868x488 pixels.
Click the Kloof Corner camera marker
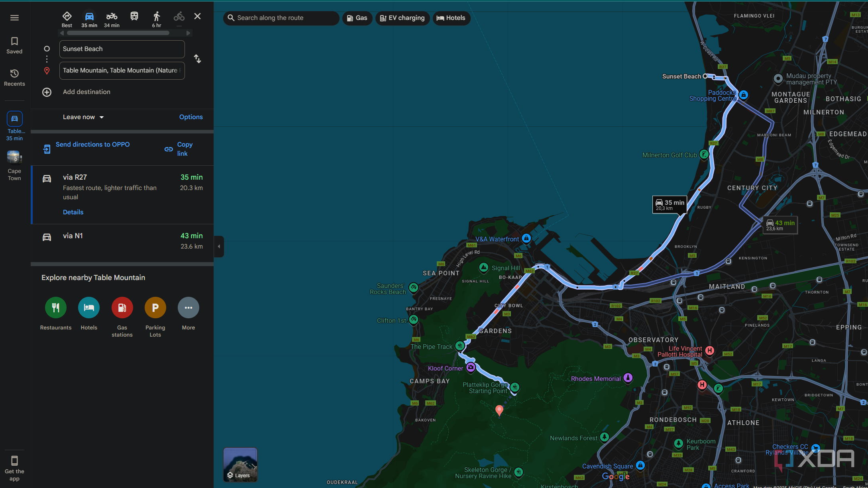pos(471,367)
